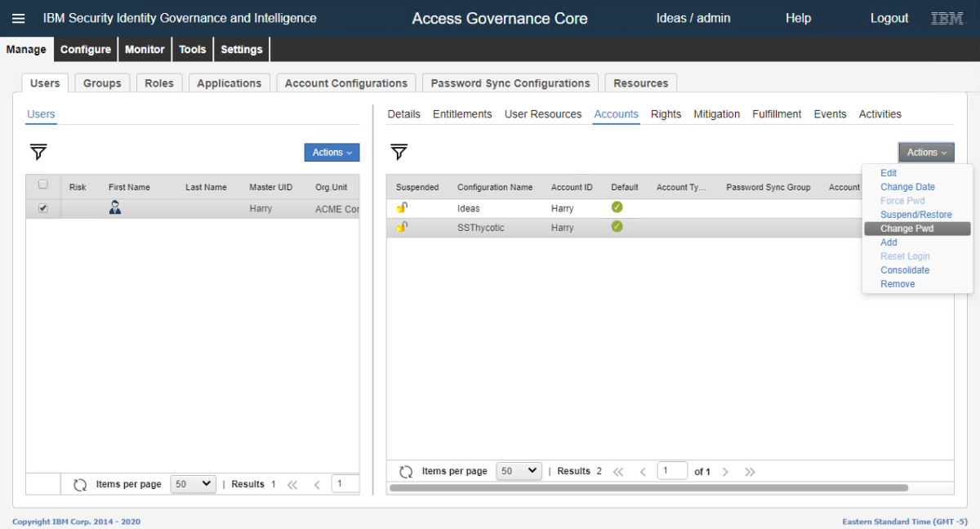
Task: Open Items per page dropdown in Accounts panel
Action: click(x=519, y=471)
